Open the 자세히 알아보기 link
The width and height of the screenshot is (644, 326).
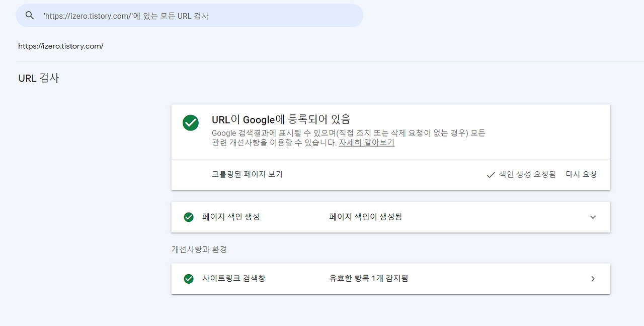point(367,143)
